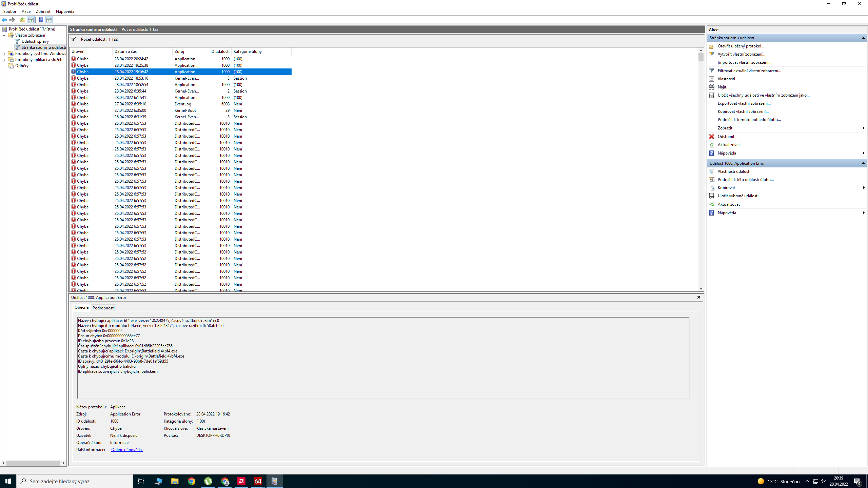
Task: Close the event 1000 preview pane
Action: coord(698,297)
